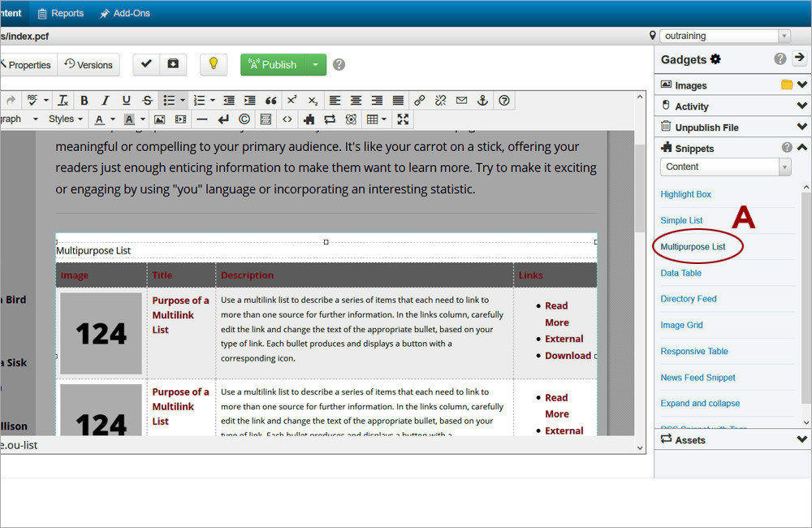Open the Add-Ons menu
This screenshot has height=528, width=812.
[125, 14]
